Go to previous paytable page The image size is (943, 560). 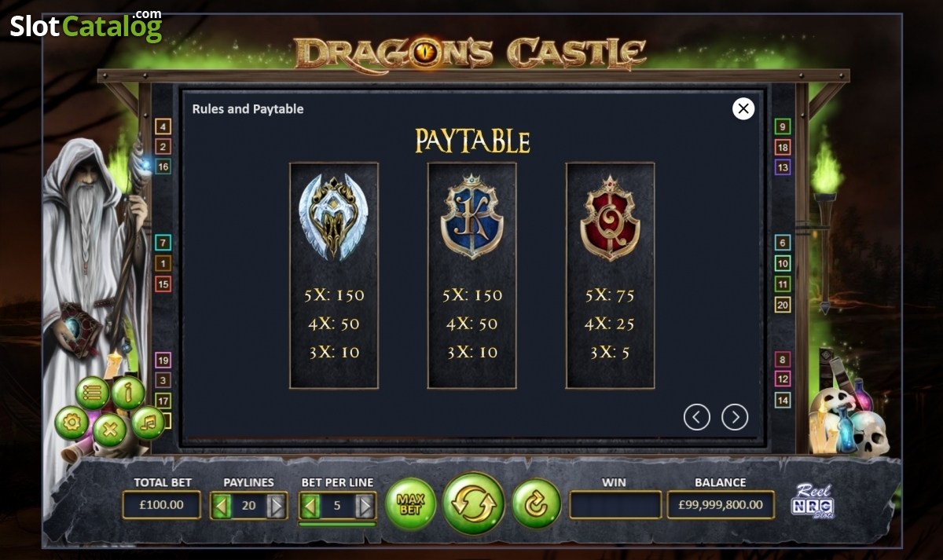pos(697,417)
